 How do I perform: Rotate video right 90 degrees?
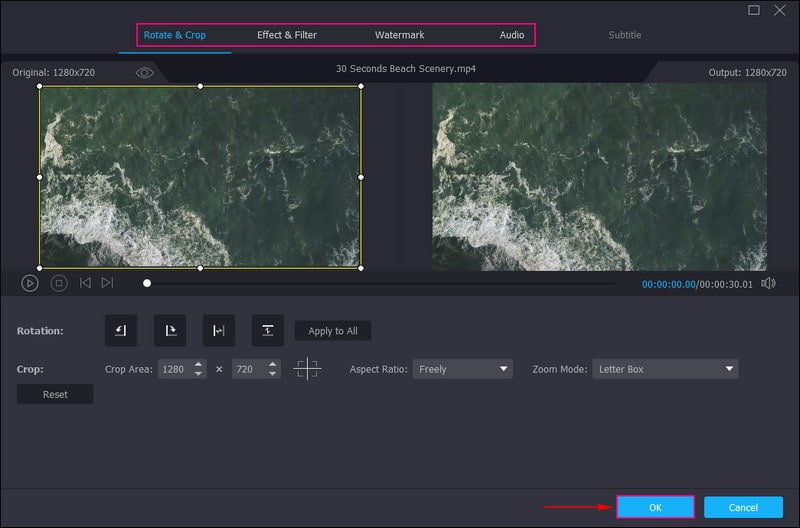(x=170, y=331)
